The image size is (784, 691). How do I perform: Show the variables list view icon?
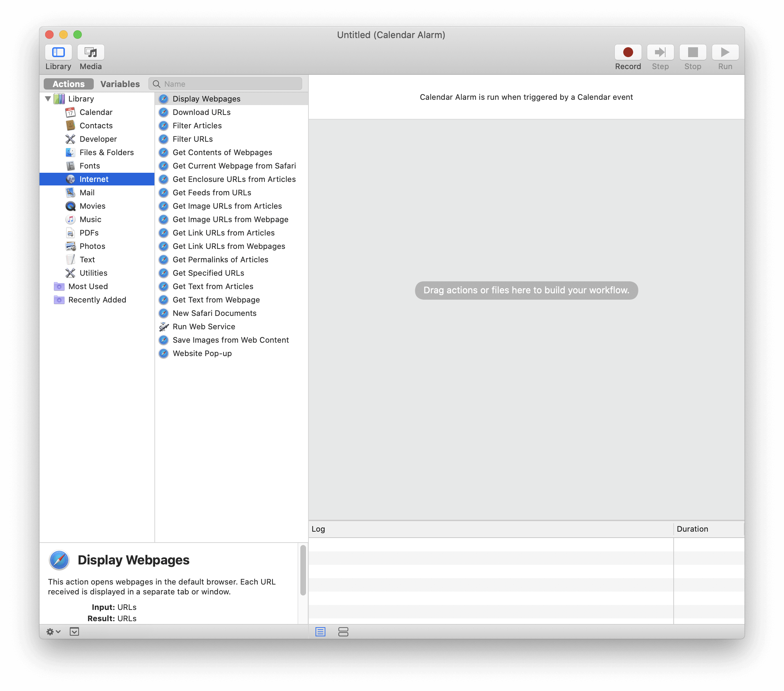(x=343, y=631)
